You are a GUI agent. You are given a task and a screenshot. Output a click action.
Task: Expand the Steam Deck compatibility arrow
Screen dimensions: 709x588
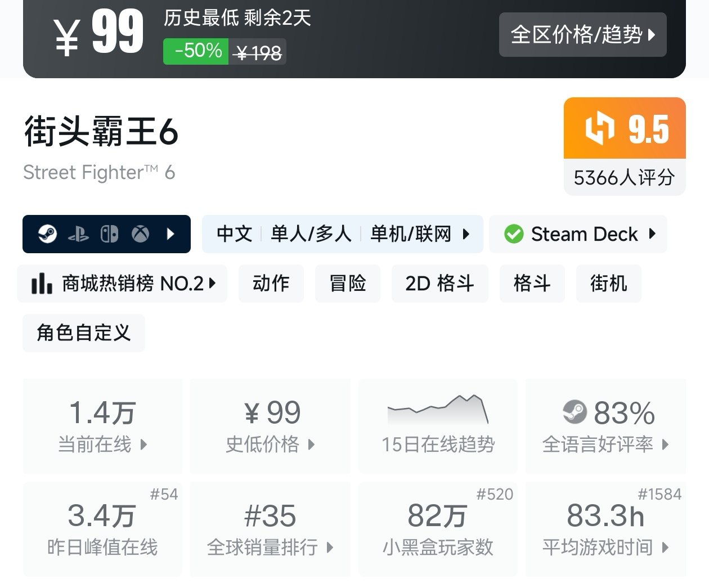[x=652, y=234]
